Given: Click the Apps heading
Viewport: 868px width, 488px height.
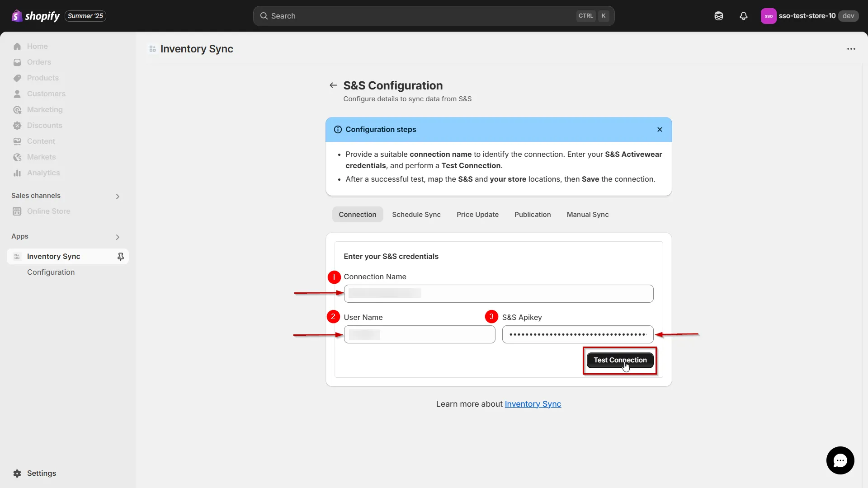Looking at the screenshot, I should tap(20, 236).
